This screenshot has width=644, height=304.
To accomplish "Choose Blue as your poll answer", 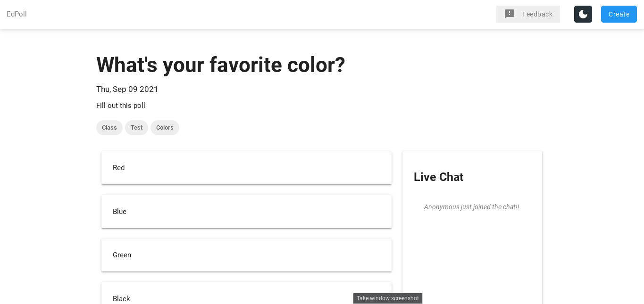I will (246, 212).
